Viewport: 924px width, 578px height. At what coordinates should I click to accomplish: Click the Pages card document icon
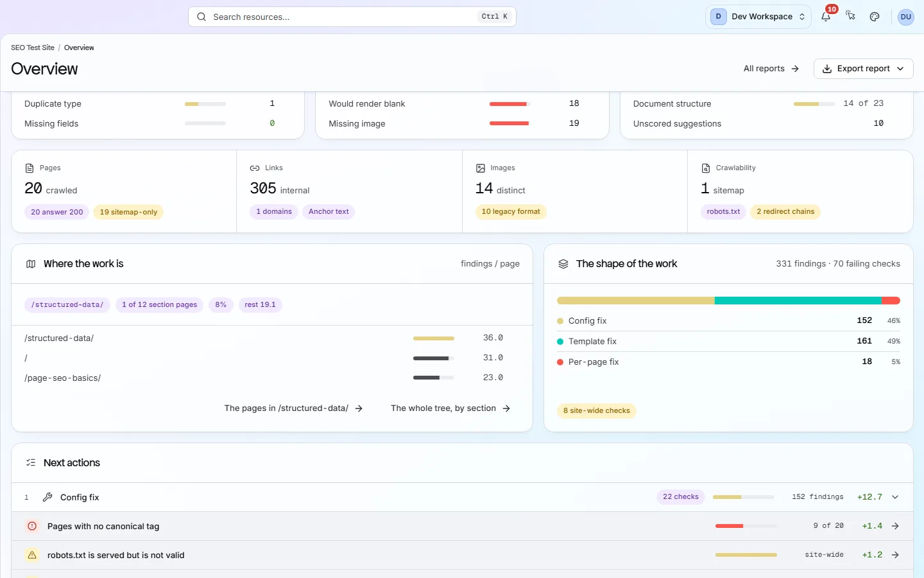pyautogui.click(x=30, y=168)
